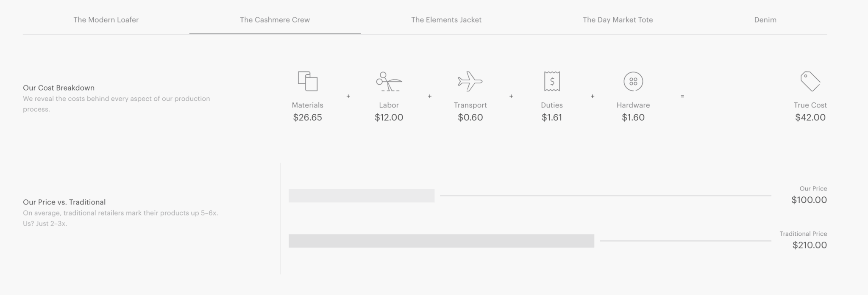Screen dimensions: 868x295
Task: Click the $42.00 True Cost value
Action: point(810,118)
